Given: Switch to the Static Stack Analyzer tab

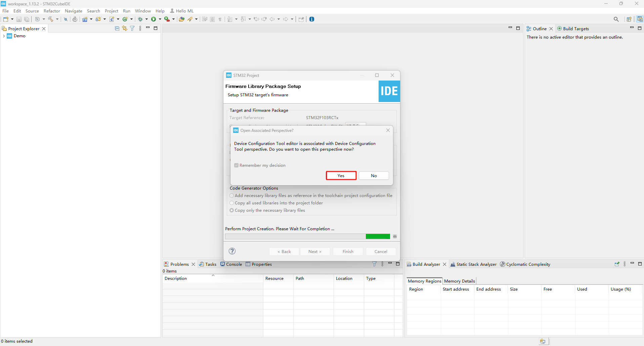Looking at the screenshot, I should (473, 264).
